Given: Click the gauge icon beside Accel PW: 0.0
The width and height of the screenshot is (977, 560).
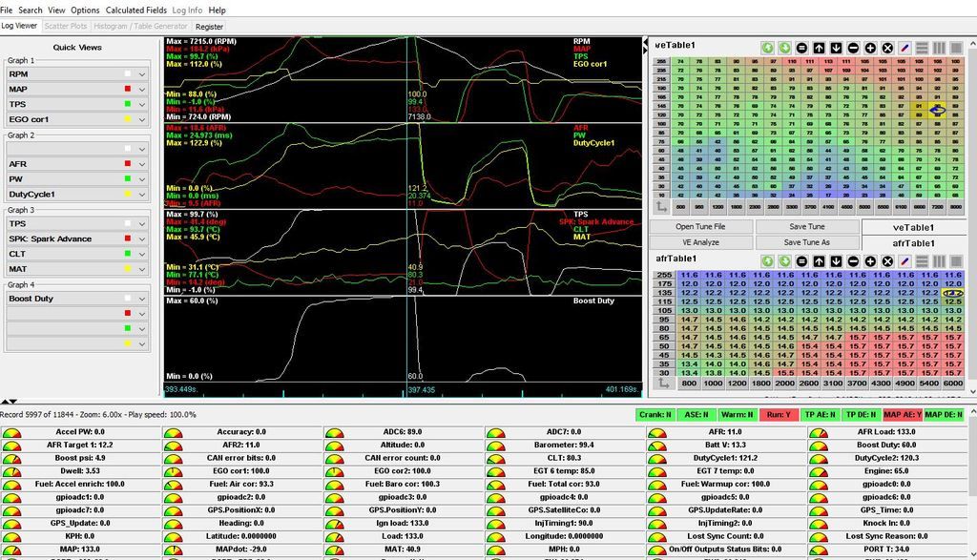Looking at the screenshot, I should [11, 431].
